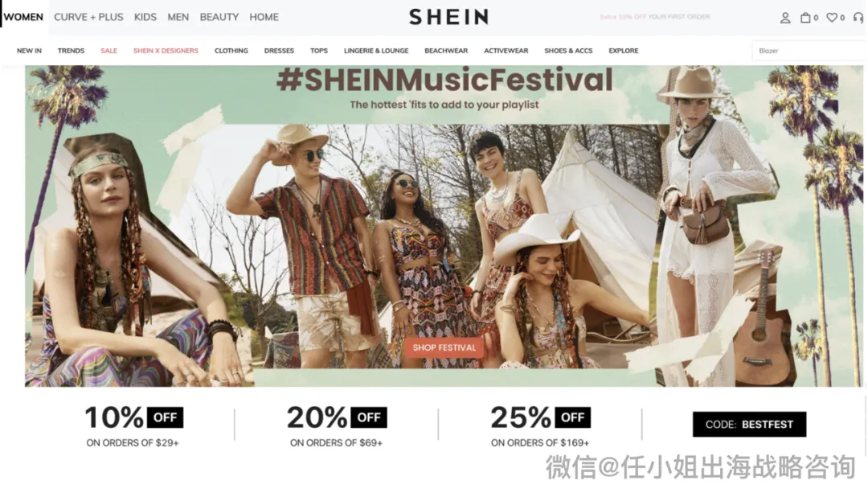The width and height of the screenshot is (868, 489).
Task: View the wishlist heart icon
Action: pos(832,18)
